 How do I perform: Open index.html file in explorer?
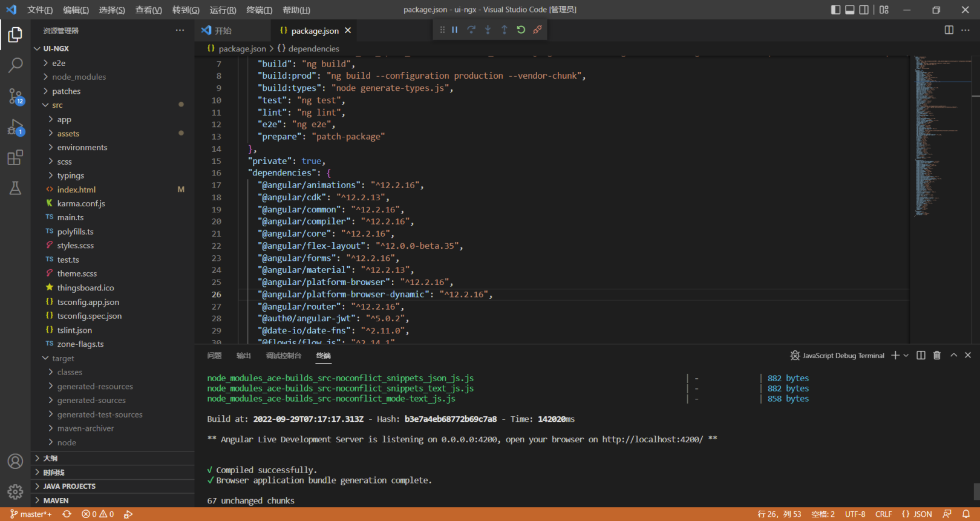pos(113,189)
